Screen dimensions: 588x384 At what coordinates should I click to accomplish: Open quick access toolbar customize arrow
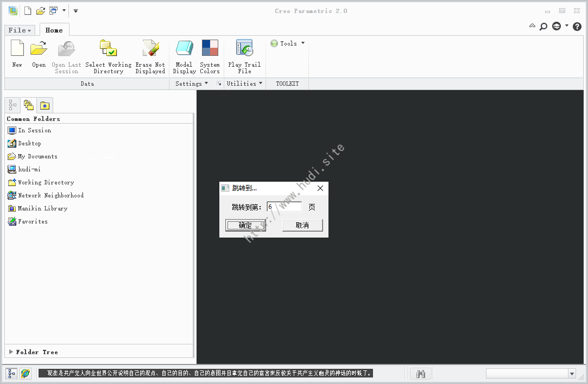[x=76, y=11]
